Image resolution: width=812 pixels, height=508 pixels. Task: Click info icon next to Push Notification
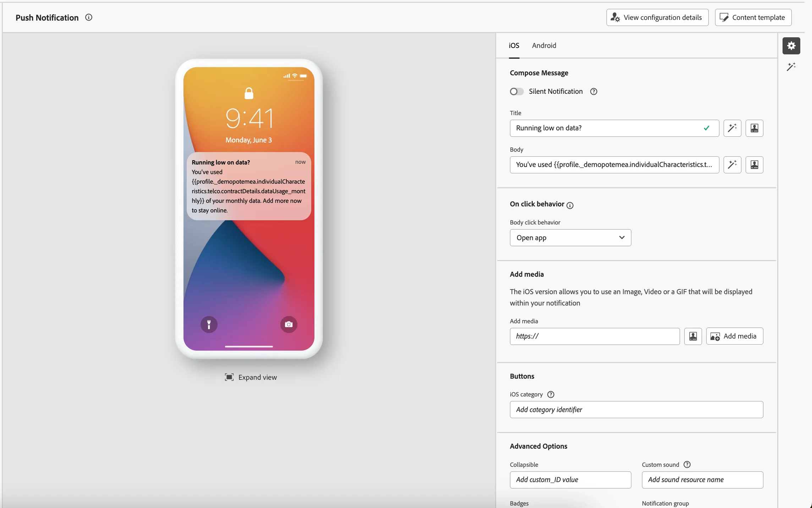click(89, 17)
